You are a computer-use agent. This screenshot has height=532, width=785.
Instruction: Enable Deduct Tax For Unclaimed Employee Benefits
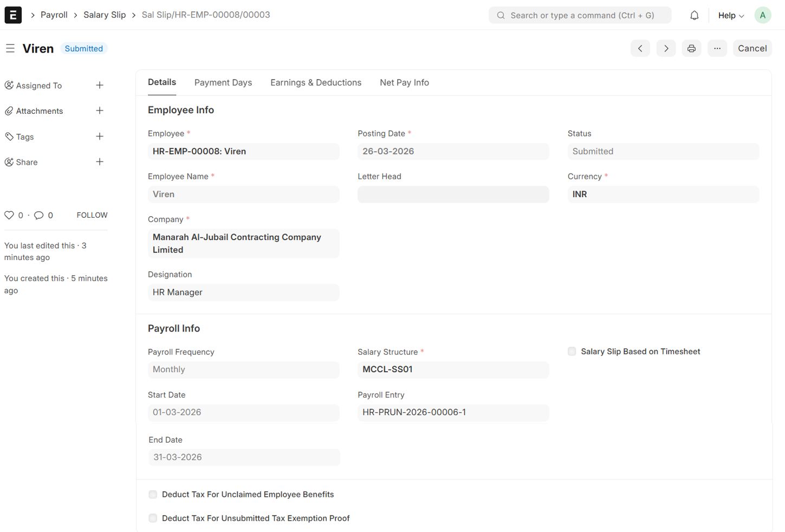[x=153, y=495]
